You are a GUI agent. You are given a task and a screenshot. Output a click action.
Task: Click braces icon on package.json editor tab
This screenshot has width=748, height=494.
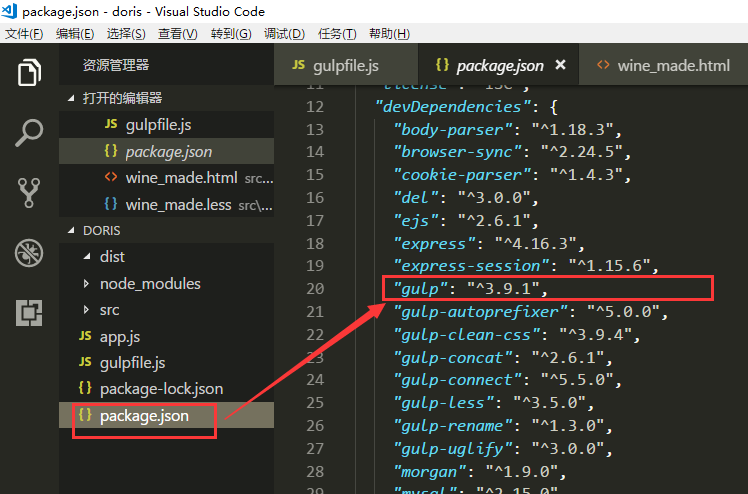point(442,65)
